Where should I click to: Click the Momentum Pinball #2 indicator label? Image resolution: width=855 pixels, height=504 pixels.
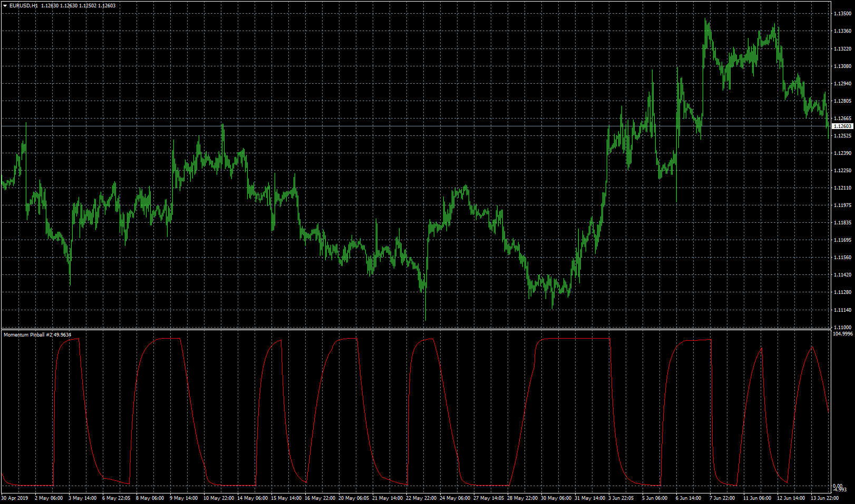27,335
